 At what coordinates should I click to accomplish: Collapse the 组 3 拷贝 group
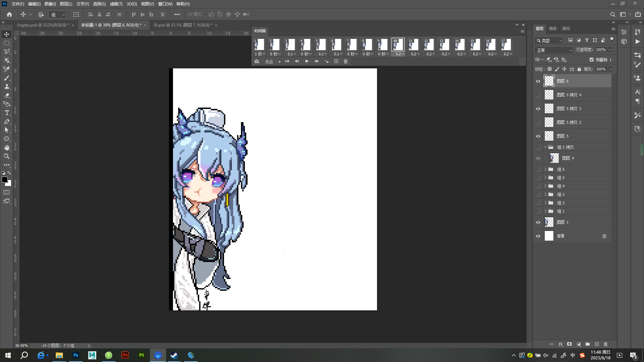(x=546, y=147)
